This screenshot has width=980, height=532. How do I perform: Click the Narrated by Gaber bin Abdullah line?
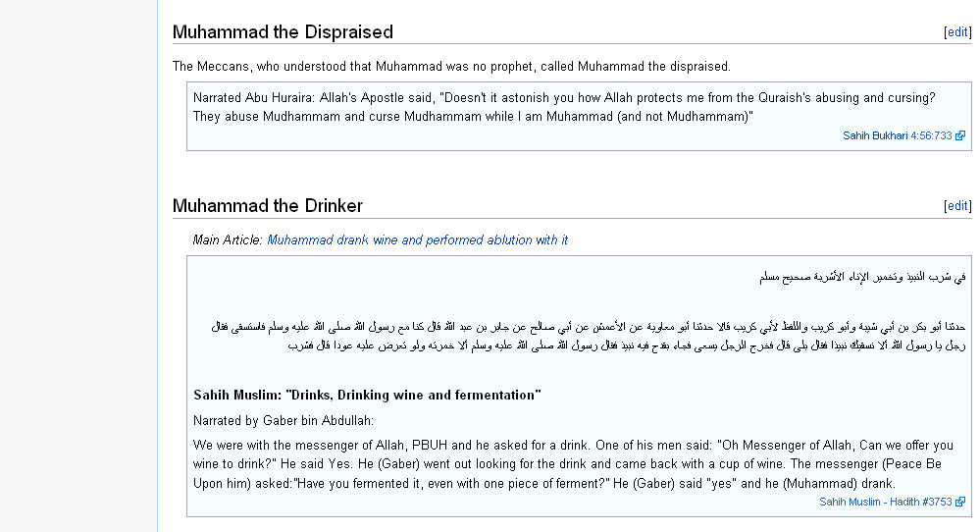284,421
